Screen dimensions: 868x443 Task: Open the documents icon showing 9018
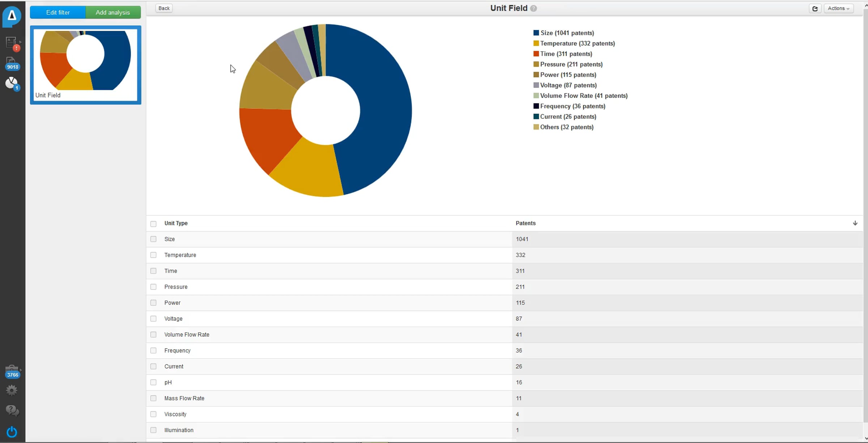12,63
